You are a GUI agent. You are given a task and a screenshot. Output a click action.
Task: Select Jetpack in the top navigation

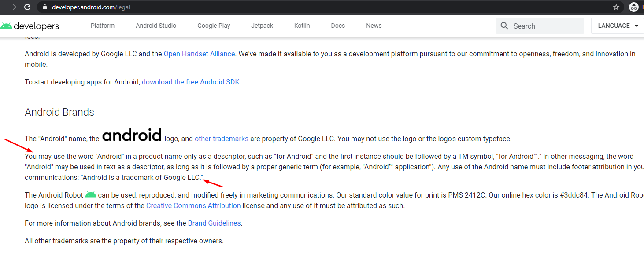[x=262, y=26]
